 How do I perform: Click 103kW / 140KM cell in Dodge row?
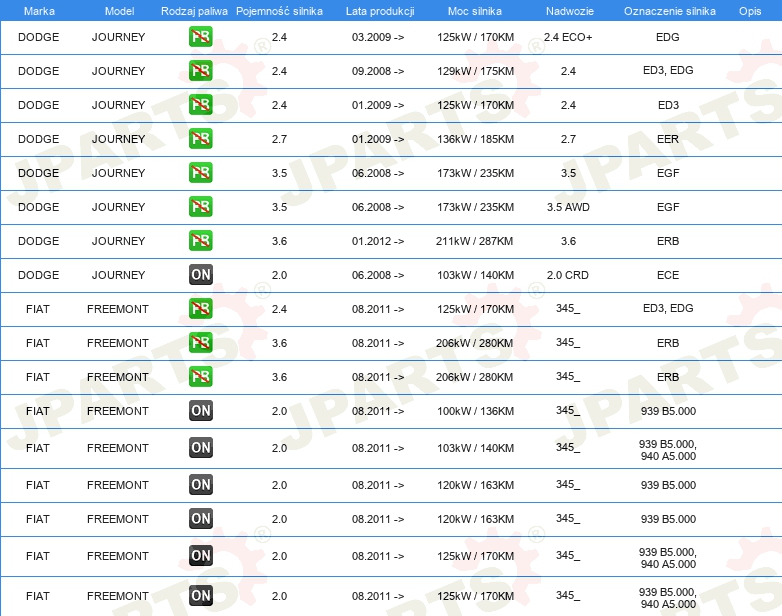point(475,275)
